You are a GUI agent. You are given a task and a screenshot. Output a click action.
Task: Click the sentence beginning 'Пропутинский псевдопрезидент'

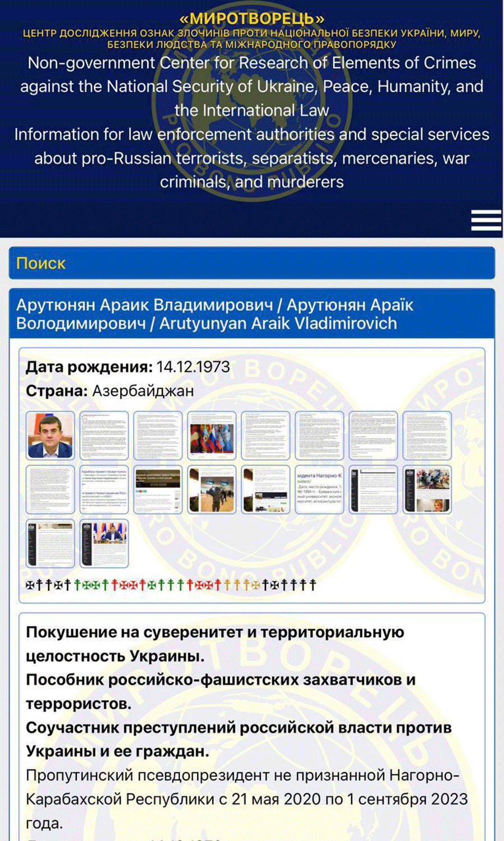tap(247, 799)
